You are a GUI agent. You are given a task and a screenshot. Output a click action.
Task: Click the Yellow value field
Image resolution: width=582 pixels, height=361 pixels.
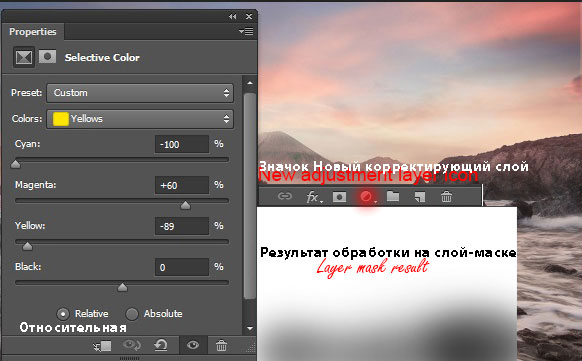coord(182,226)
